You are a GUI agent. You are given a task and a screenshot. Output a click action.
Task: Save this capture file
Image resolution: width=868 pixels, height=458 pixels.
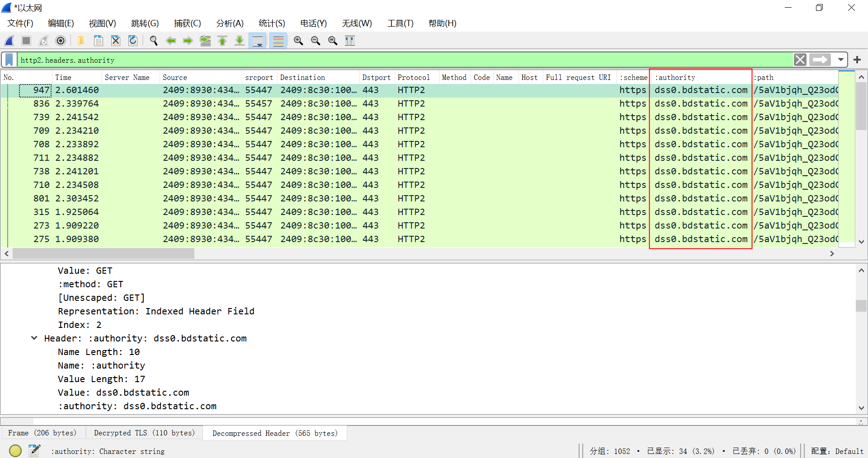click(x=98, y=41)
